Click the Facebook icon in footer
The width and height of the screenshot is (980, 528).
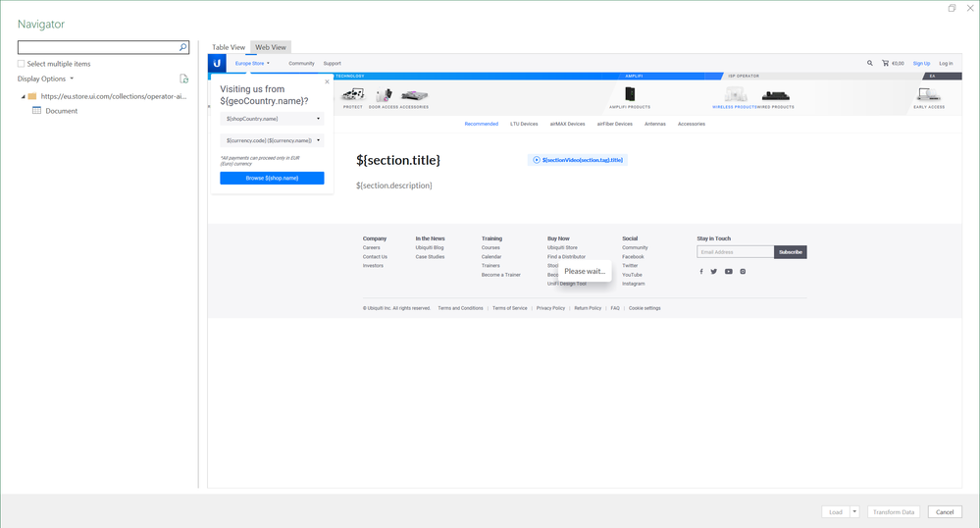point(701,272)
